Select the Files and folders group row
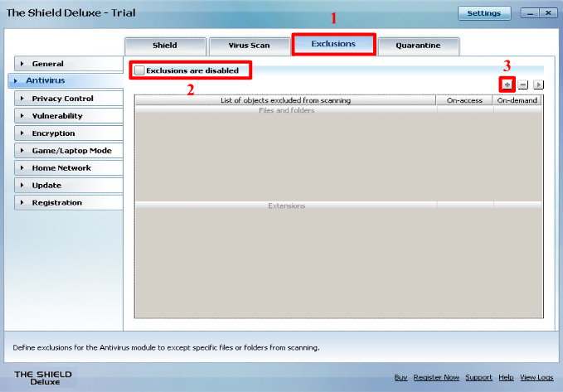Image resolution: width=563 pixels, height=392 pixels. click(x=338, y=110)
